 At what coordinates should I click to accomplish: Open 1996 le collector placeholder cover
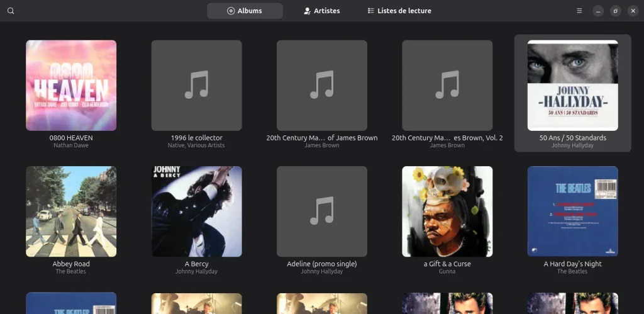[196, 86]
